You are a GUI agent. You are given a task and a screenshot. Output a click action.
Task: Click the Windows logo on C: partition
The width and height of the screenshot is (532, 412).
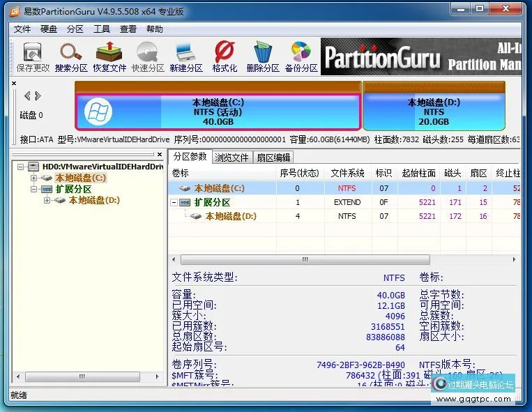[x=98, y=112]
